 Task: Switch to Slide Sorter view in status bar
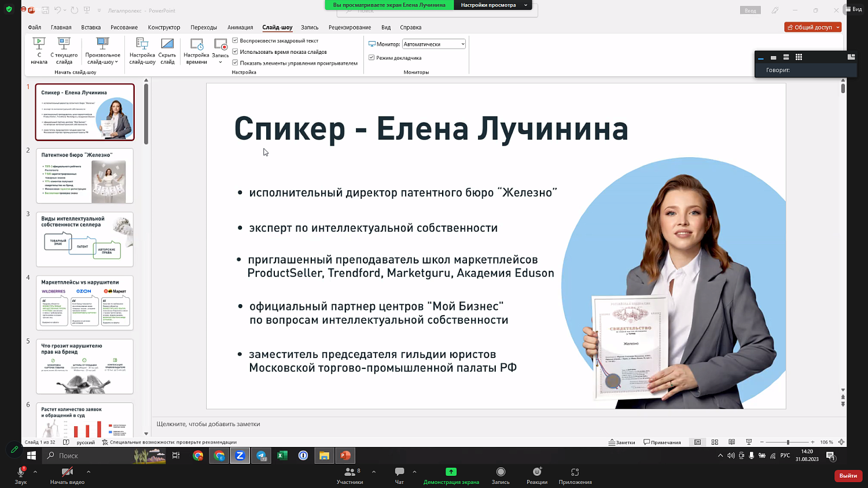(715, 442)
